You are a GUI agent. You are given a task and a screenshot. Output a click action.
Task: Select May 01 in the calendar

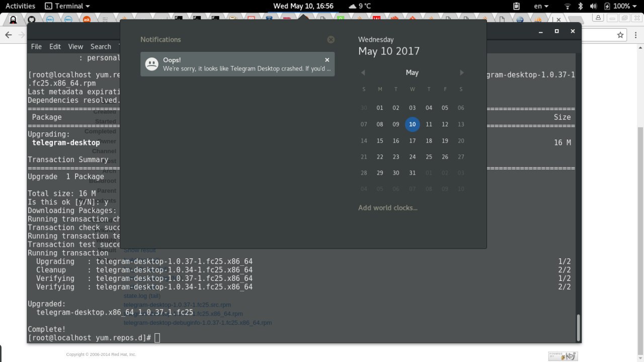click(380, 108)
